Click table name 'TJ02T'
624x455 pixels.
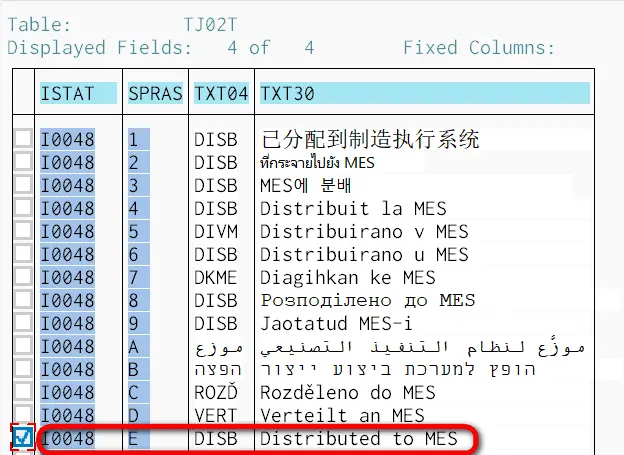210,25
